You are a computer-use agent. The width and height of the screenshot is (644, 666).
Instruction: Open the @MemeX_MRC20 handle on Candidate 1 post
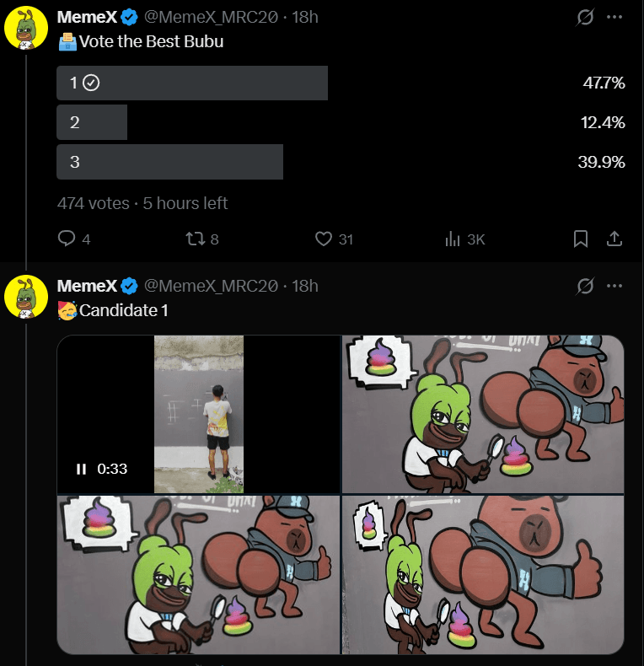pyautogui.click(x=211, y=287)
